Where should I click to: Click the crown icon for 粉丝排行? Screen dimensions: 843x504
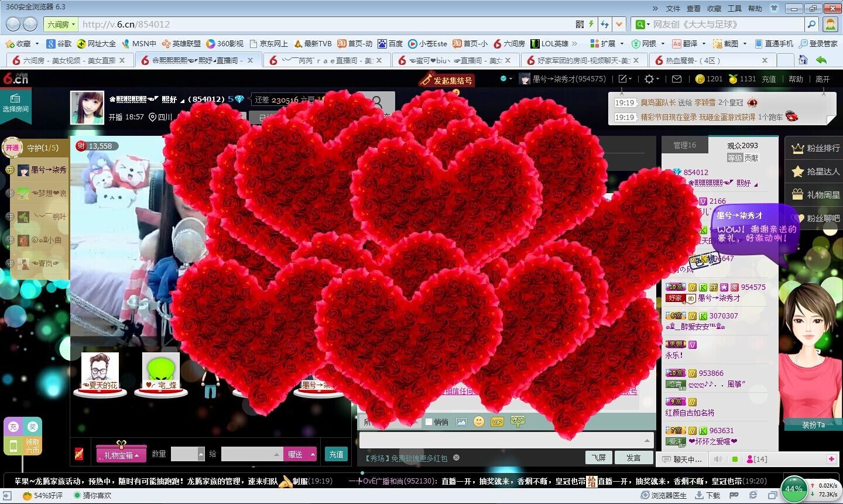click(x=797, y=148)
